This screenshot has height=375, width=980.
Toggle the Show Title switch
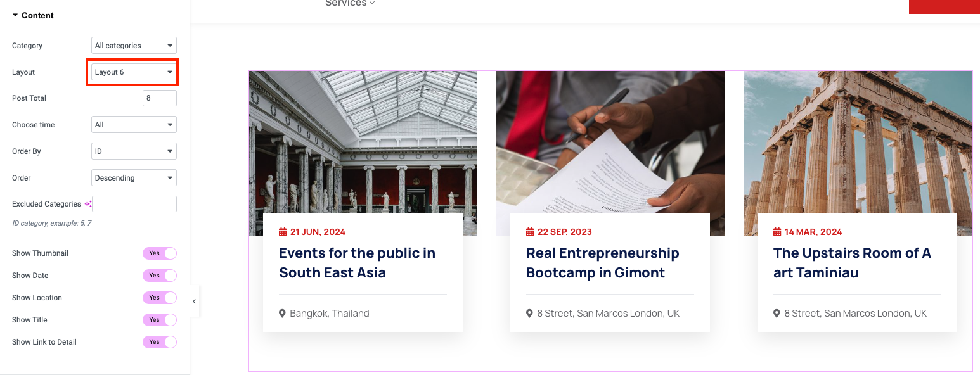[159, 320]
